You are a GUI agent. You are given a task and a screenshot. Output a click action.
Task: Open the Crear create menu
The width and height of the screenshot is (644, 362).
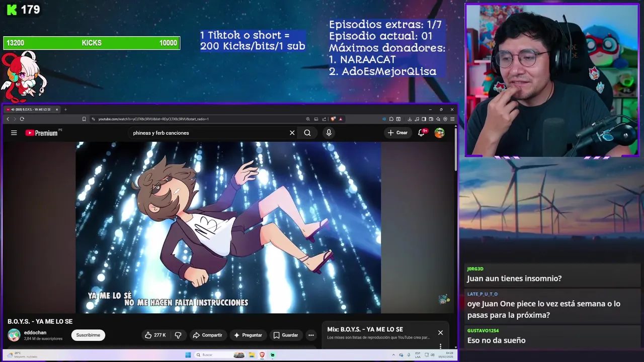point(397,133)
